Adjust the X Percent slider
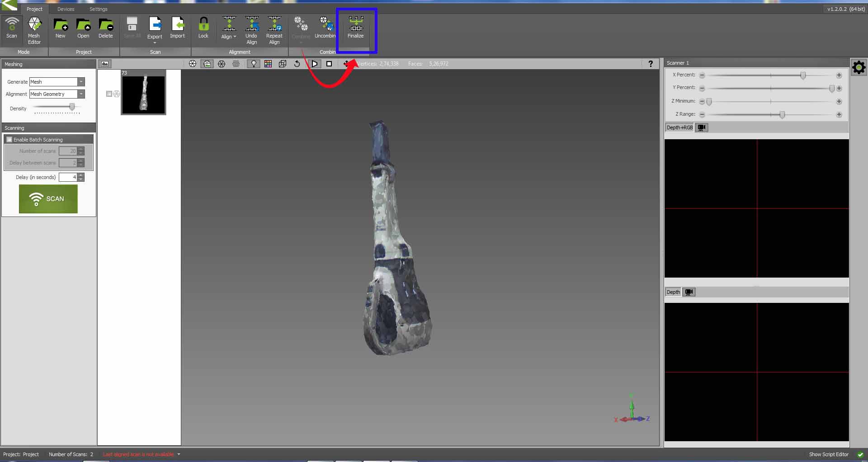 click(x=803, y=75)
